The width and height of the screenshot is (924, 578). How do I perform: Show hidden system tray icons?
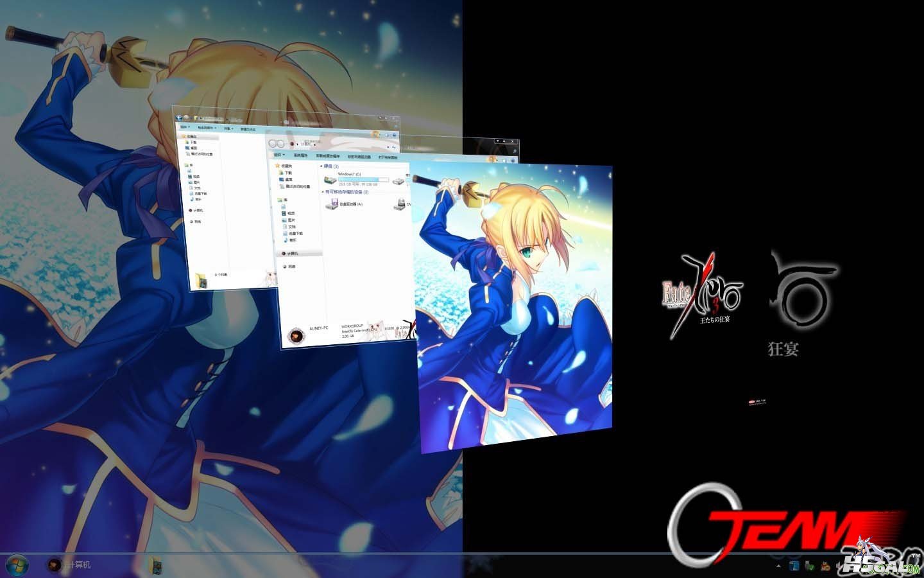[x=778, y=566]
